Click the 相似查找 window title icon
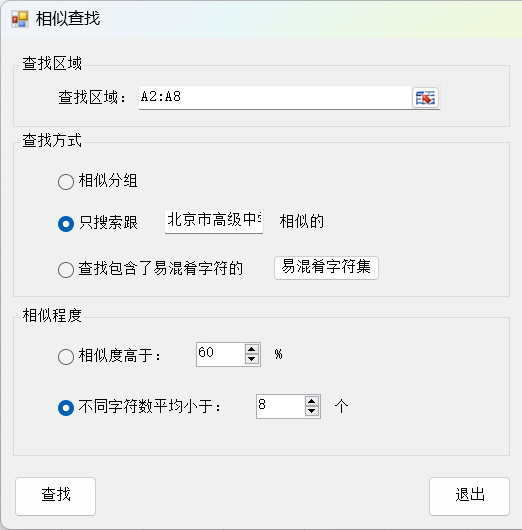Image resolution: width=522 pixels, height=530 pixels. (20, 19)
